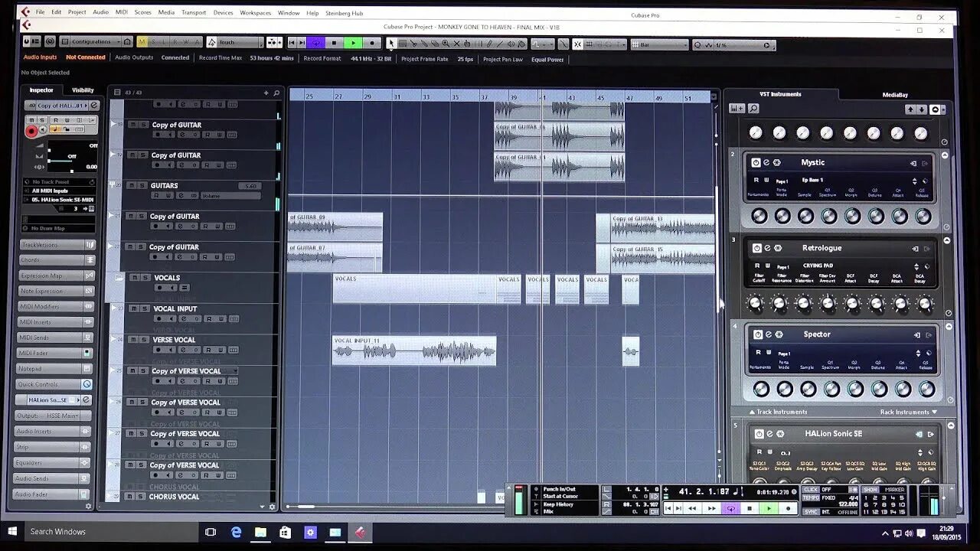980x551 pixels.
Task: Turn the Filter Cutoff knob on Retrologue
Action: click(x=756, y=304)
